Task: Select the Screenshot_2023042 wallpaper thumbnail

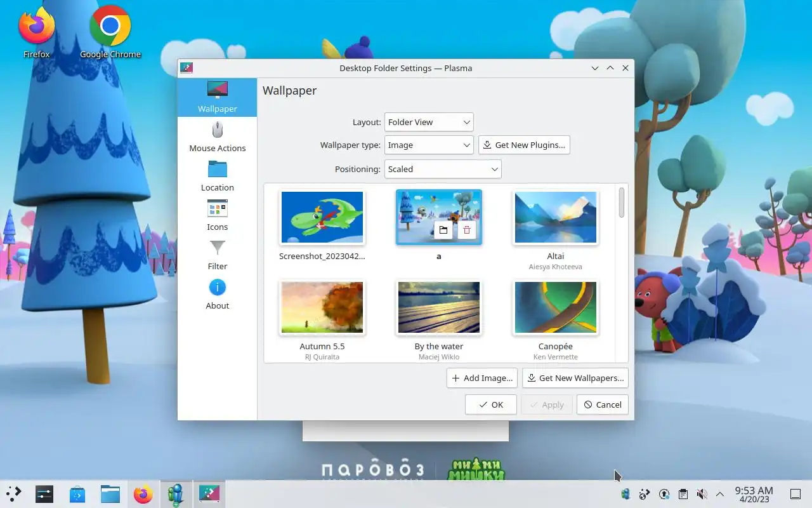Action: (x=322, y=218)
